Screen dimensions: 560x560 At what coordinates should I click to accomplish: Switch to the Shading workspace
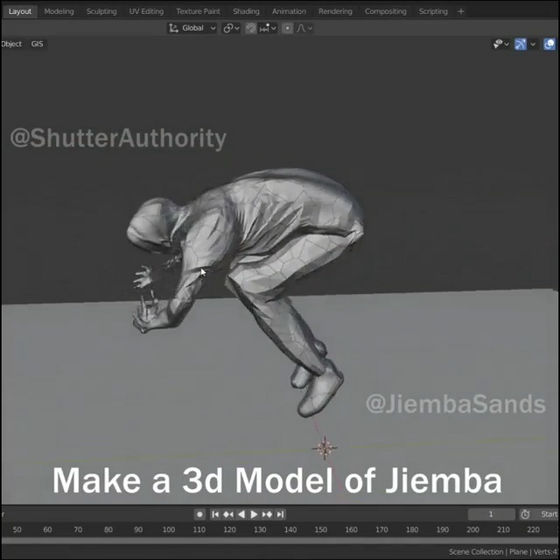coord(246,11)
